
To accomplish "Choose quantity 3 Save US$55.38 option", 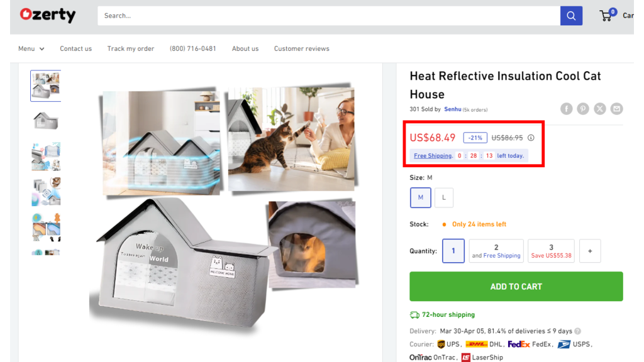I will [551, 251].
